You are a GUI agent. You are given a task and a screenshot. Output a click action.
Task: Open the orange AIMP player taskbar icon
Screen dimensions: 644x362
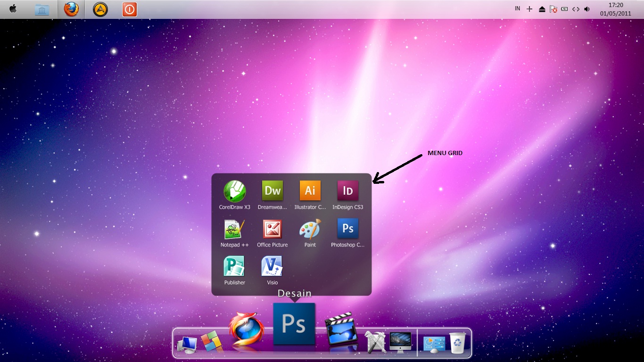click(100, 9)
